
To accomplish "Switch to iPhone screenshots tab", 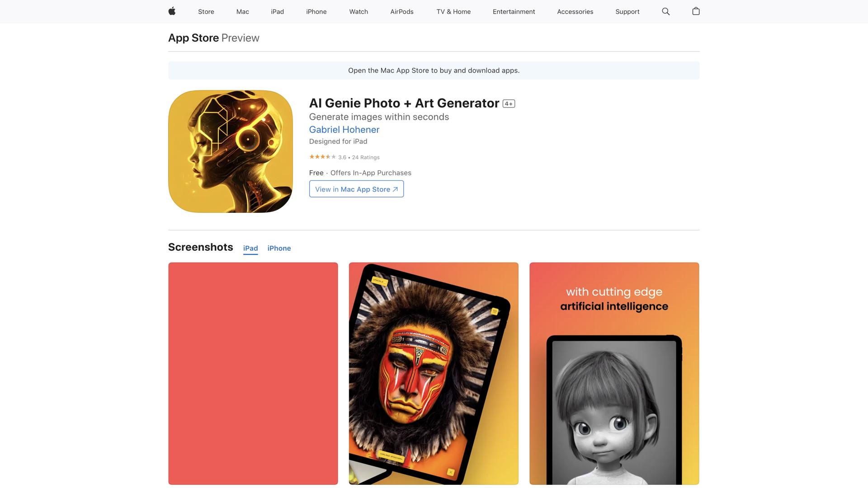I will point(279,248).
